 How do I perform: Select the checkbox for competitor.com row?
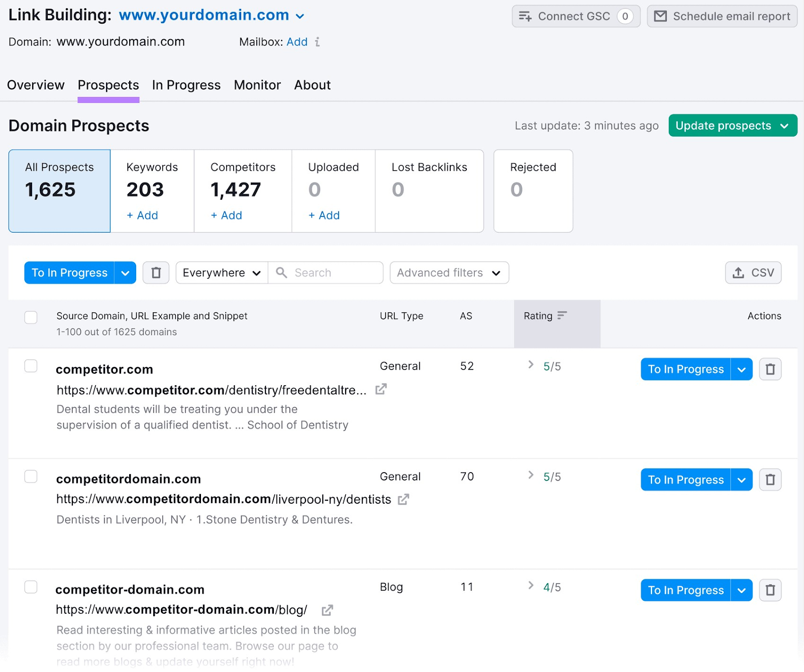pos(31,366)
